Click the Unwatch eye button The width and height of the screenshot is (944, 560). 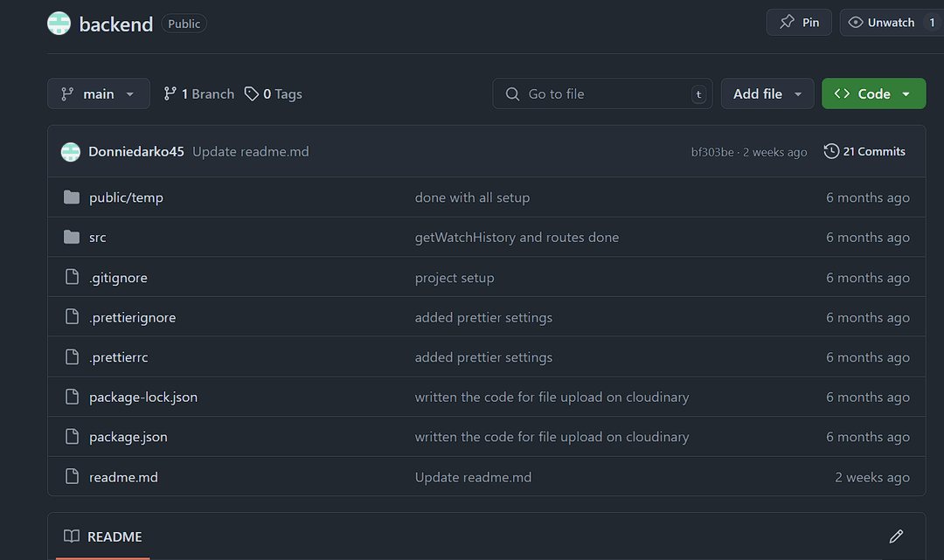tap(882, 22)
